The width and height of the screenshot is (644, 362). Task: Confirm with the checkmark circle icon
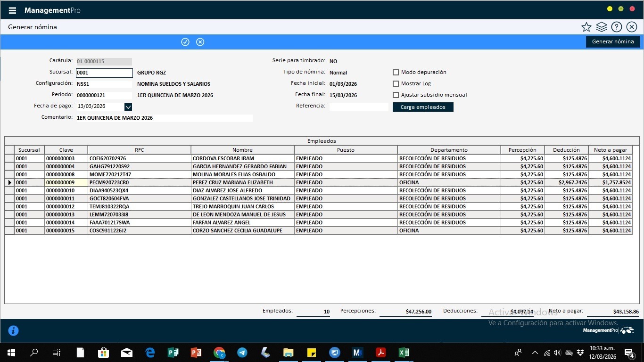point(185,42)
